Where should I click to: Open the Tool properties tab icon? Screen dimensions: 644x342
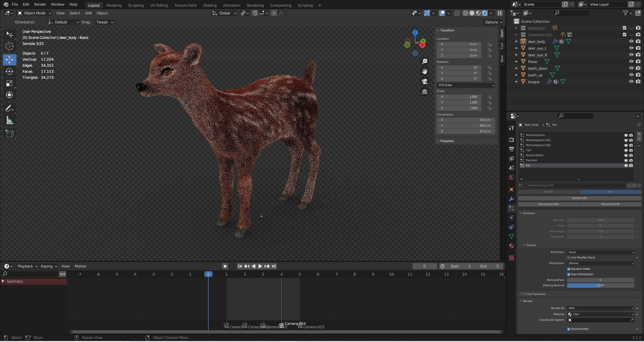[x=511, y=128]
